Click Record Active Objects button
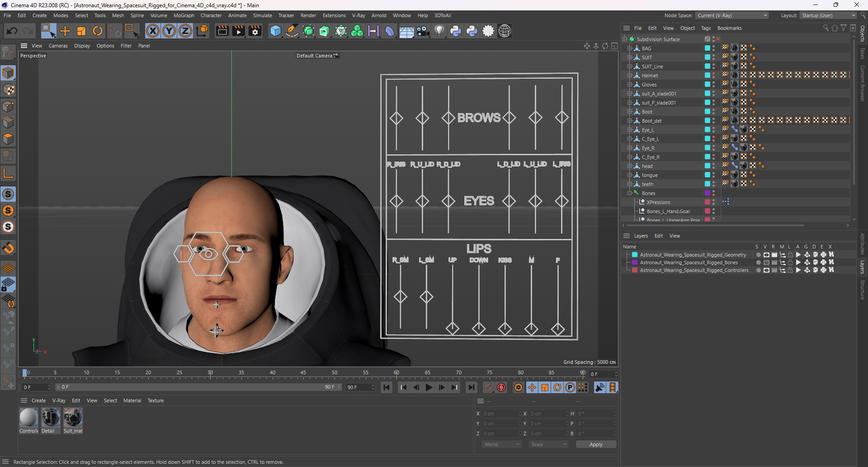The height and width of the screenshot is (467, 868). tap(489, 387)
